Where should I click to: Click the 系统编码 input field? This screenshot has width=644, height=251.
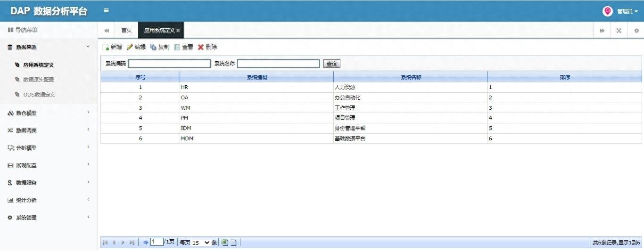coord(169,64)
